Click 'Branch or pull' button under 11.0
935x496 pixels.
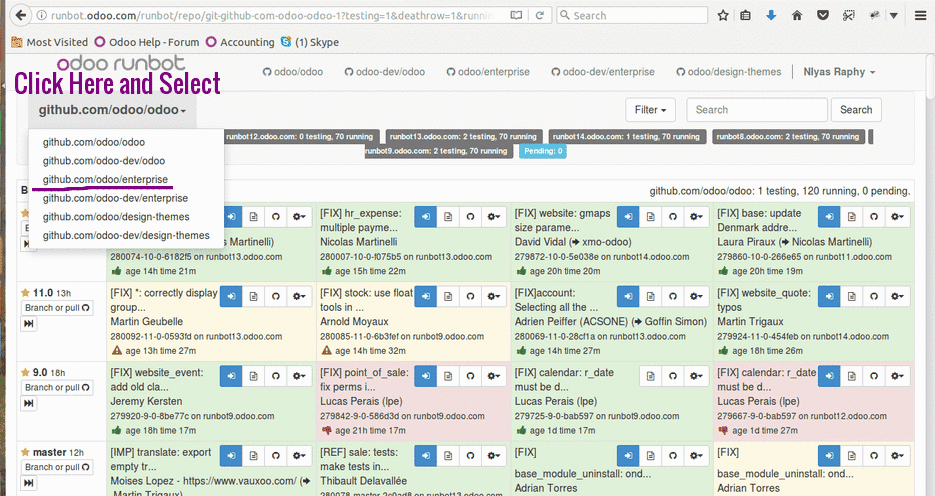(x=57, y=308)
